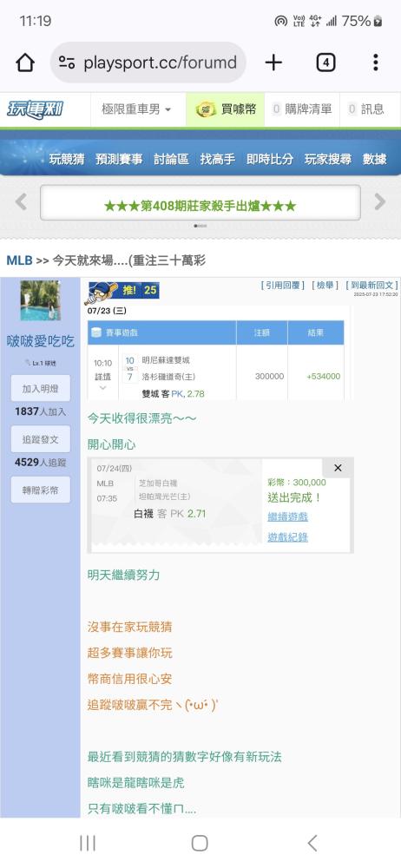Tap the 加入明燈 button
Screen dimensions: 401x868
click(x=41, y=388)
